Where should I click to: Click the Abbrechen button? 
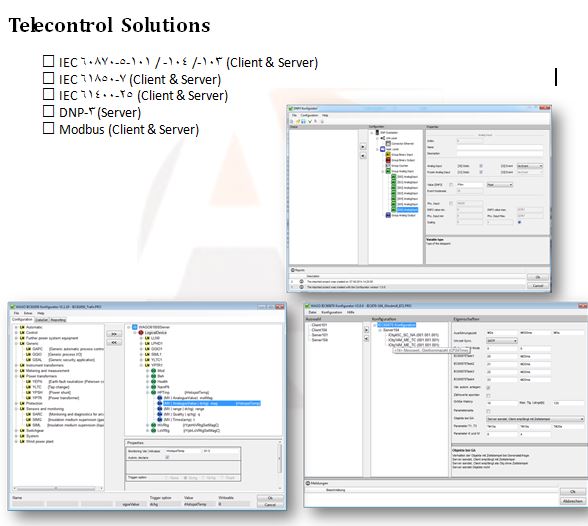(573, 501)
